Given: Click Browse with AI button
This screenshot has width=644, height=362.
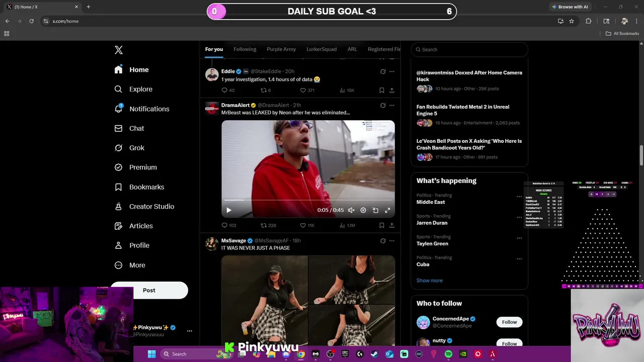Looking at the screenshot, I should [x=570, y=7].
